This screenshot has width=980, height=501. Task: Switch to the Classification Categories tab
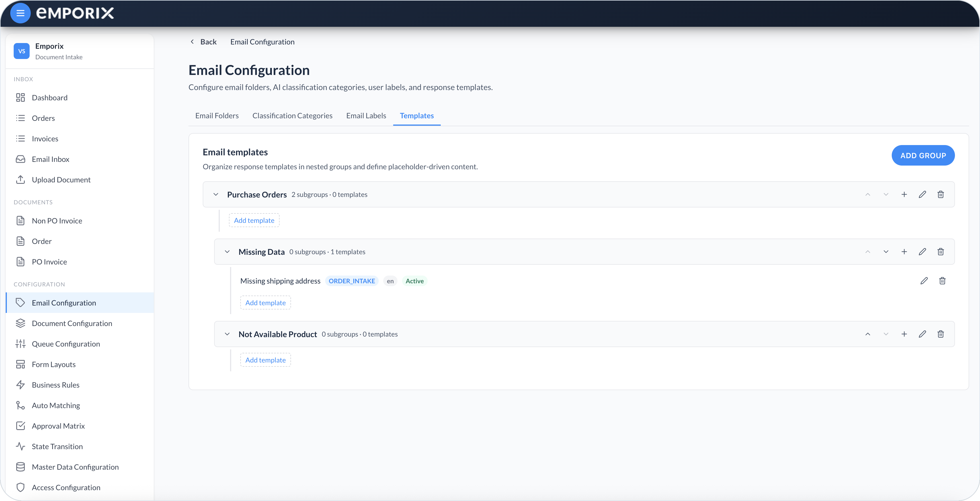292,116
